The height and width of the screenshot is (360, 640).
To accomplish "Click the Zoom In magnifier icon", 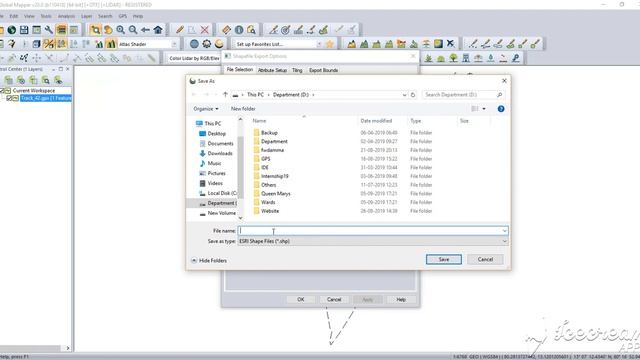I will point(120,30).
